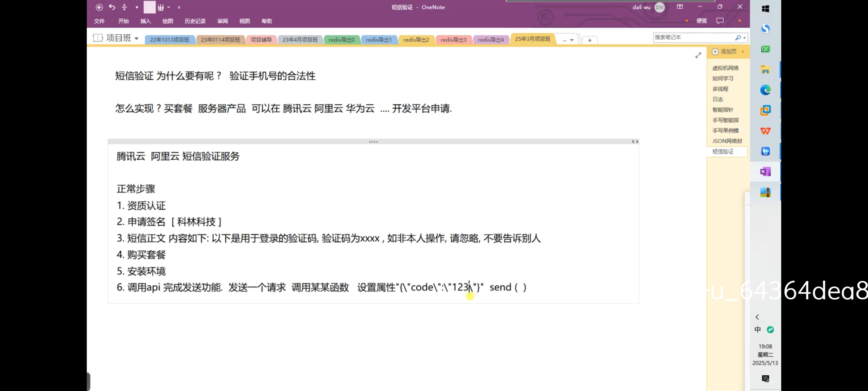868x391 pixels.
Task: Switch to the redis导出2 section tab
Action: click(416, 40)
